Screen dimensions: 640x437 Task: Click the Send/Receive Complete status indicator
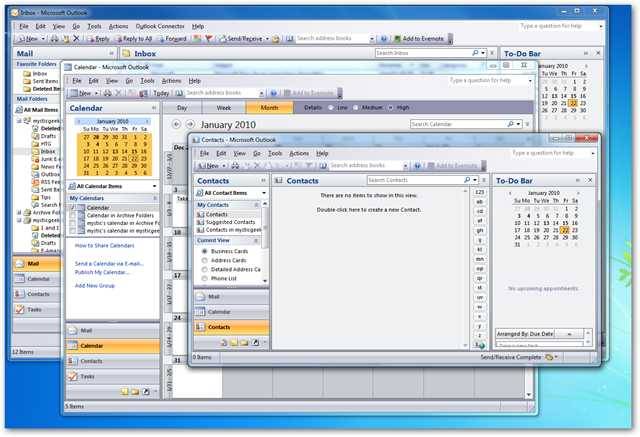(x=511, y=357)
